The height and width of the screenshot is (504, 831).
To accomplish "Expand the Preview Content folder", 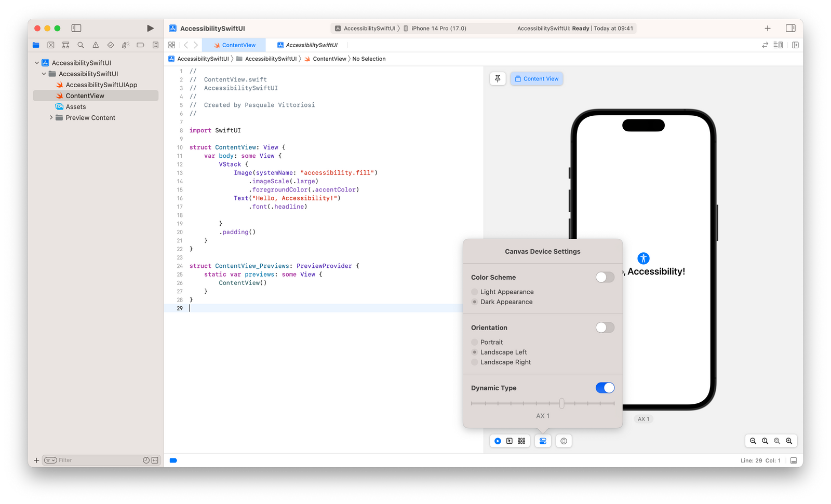I will click(50, 117).
